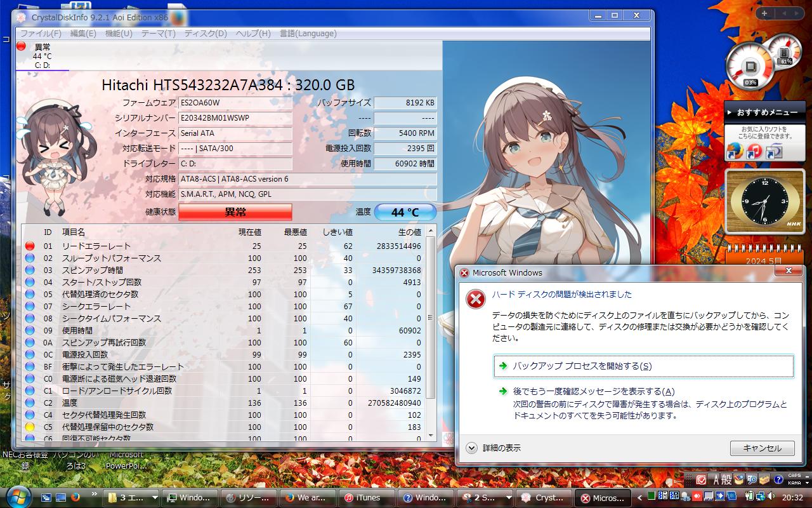Select the 05 代替処理済のセクタ数 row
The width and height of the screenshot is (812, 508).
click(x=223, y=294)
